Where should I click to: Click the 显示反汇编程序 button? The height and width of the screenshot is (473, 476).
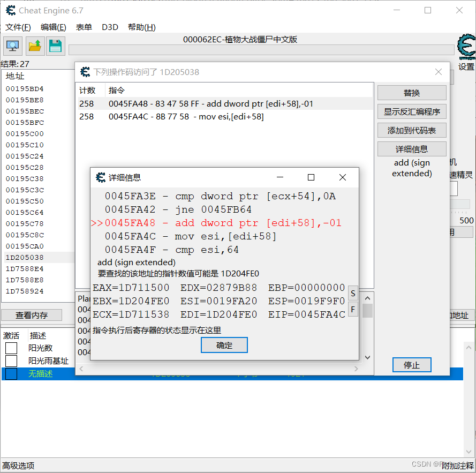(x=412, y=112)
